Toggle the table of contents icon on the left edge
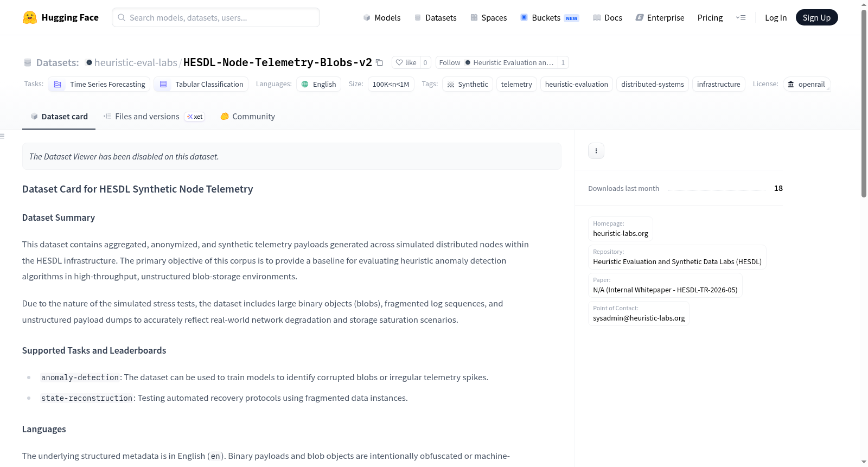Screen dimensions: 868x467 [x=2, y=136]
